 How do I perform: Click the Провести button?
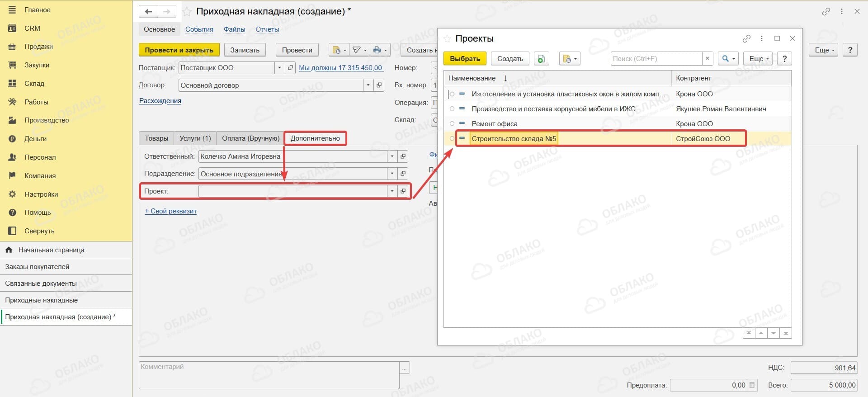coord(297,50)
